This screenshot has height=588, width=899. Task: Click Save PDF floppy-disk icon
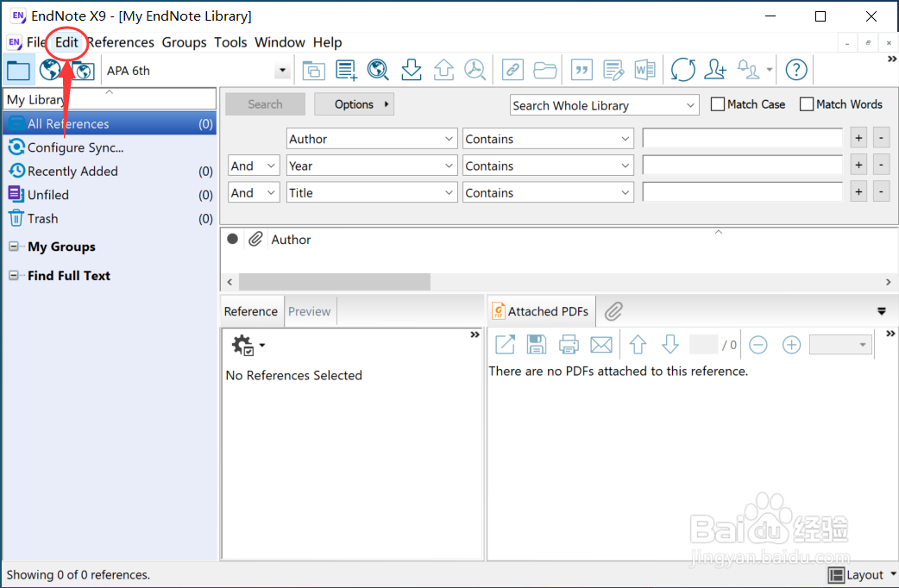[536, 344]
